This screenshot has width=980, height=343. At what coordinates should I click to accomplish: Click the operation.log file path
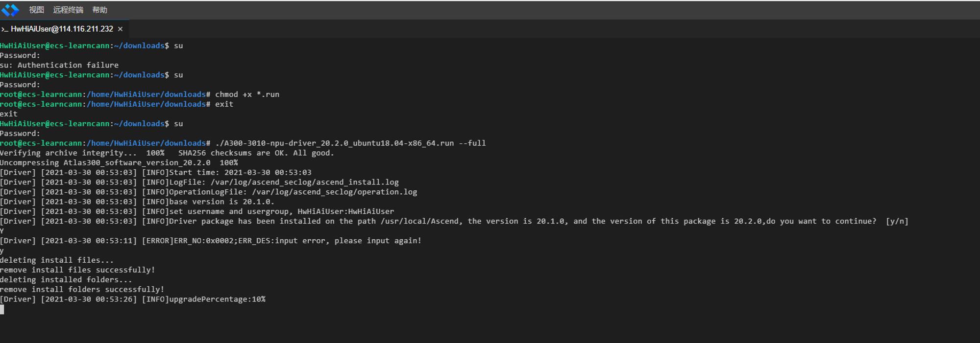335,192
